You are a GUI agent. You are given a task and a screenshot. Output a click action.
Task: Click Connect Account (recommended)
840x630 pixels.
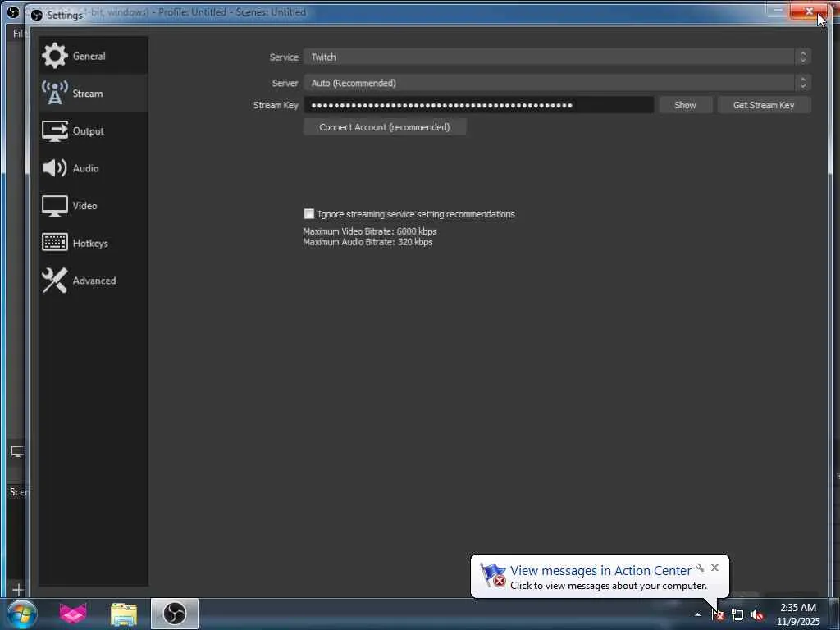click(x=385, y=127)
